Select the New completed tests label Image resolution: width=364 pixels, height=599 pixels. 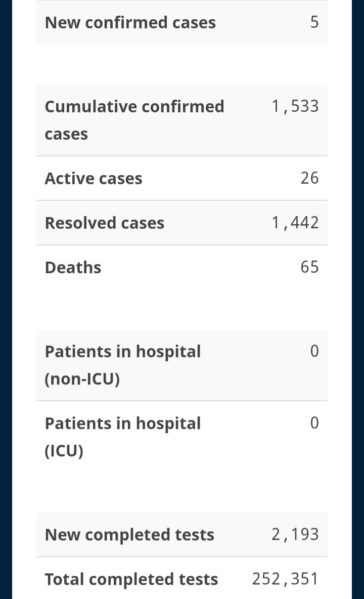(x=129, y=534)
